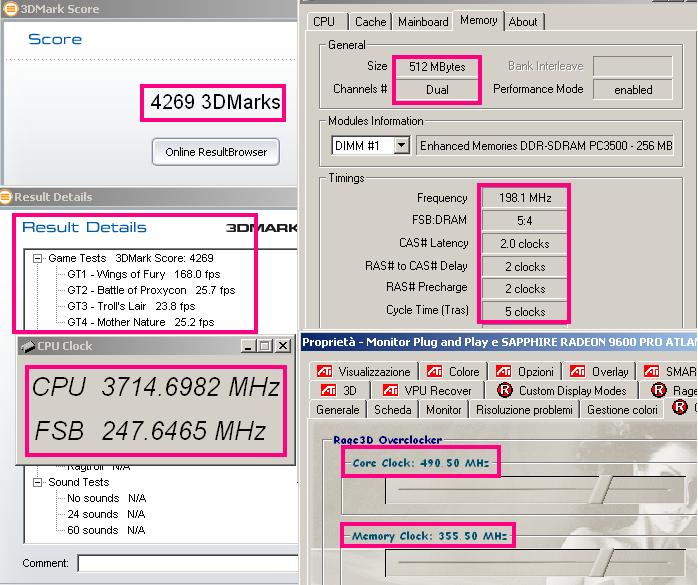Click the CPU Clock title bar icon

[28, 346]
